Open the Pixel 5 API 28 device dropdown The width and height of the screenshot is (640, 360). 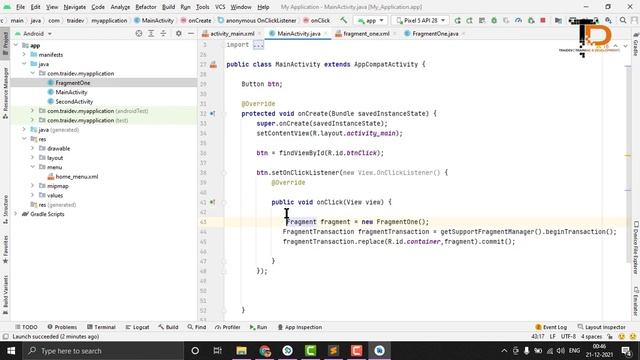point(420,20)
